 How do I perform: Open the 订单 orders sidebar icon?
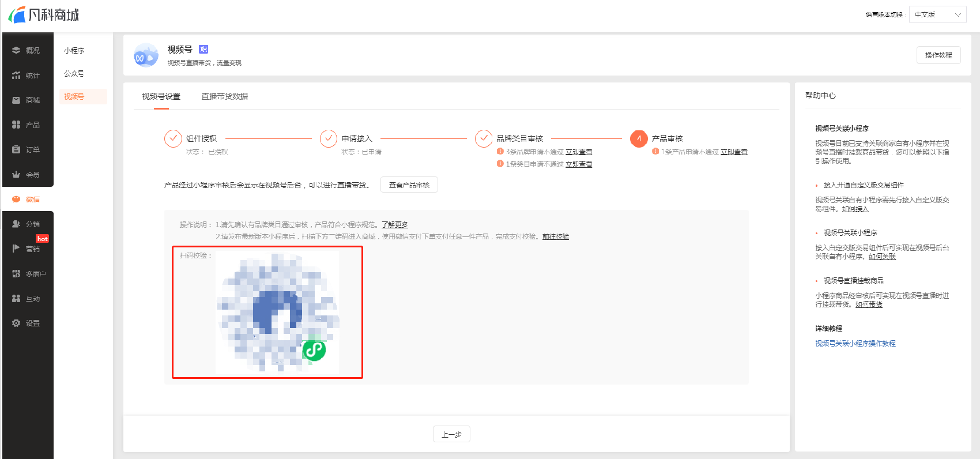16,149
